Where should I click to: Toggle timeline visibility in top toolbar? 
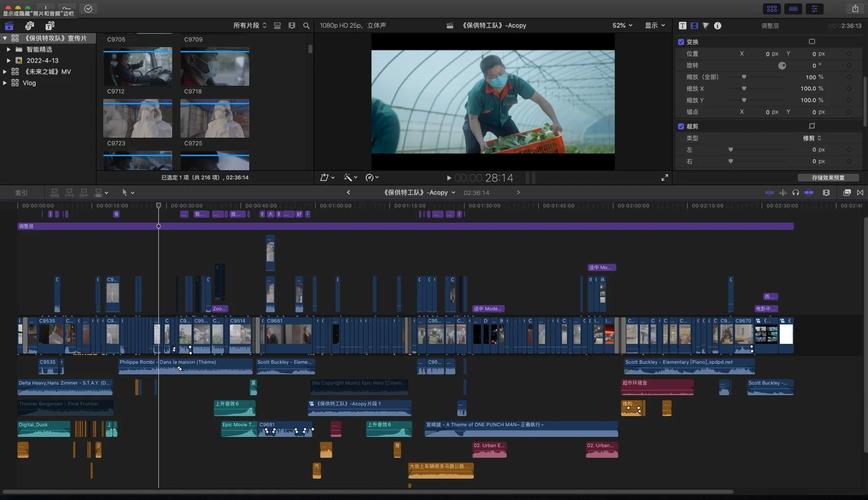(793, 9)
